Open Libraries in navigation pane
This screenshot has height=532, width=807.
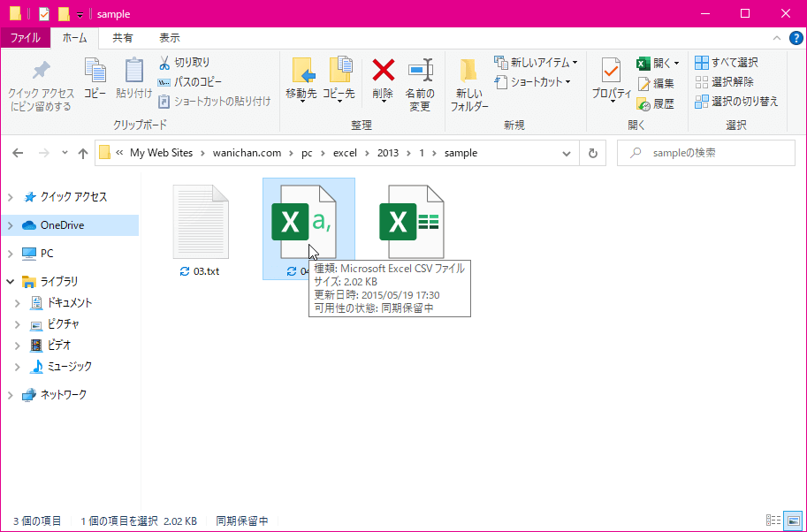(59, 281)
